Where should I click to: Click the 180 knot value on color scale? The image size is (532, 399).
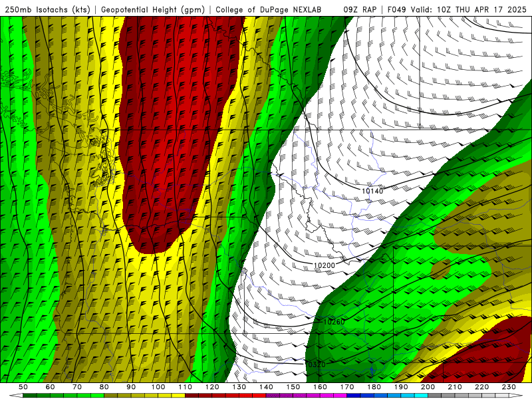click(x=374, y=387)
